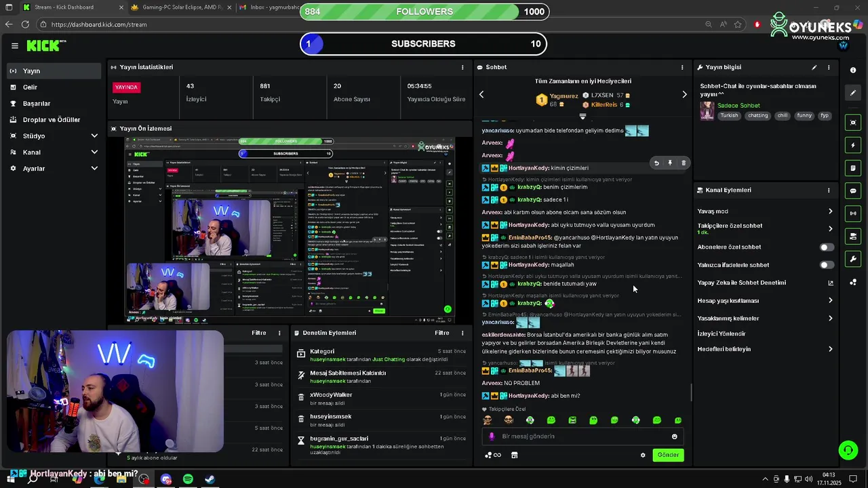Image resolution: width=868 pixels, height=488 pixels.
Task: Expand the Kanal sidebar section
Action: pyautogui.click(x=54, y=152)
